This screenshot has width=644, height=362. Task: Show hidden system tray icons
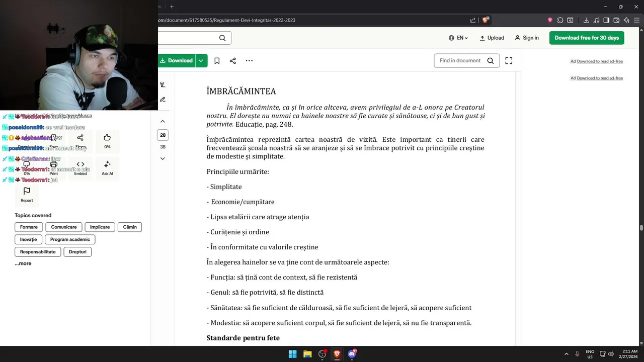tap(567, 354)
